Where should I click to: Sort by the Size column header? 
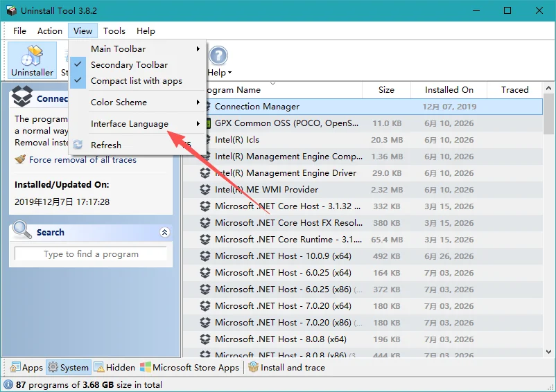(x=386, y=89)
